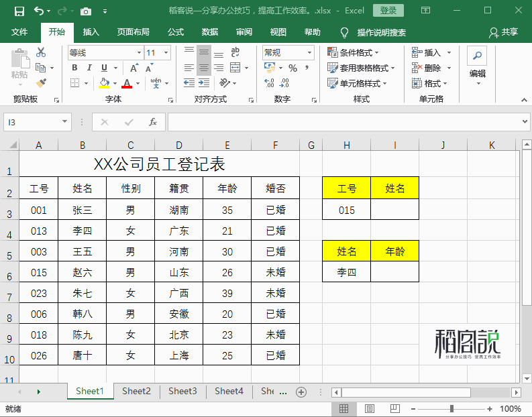Click the 登录 sign-in button

tap(388, 11)
